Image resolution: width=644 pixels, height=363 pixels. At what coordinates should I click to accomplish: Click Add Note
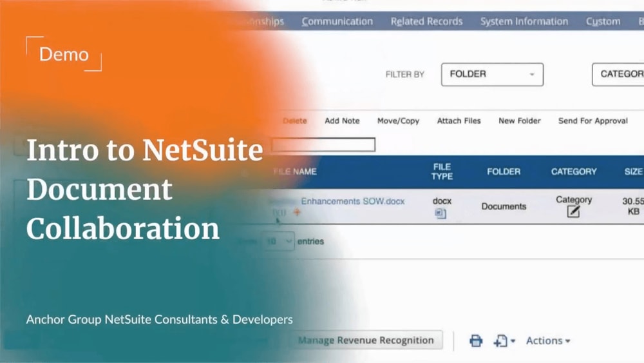tap(342, 121)
